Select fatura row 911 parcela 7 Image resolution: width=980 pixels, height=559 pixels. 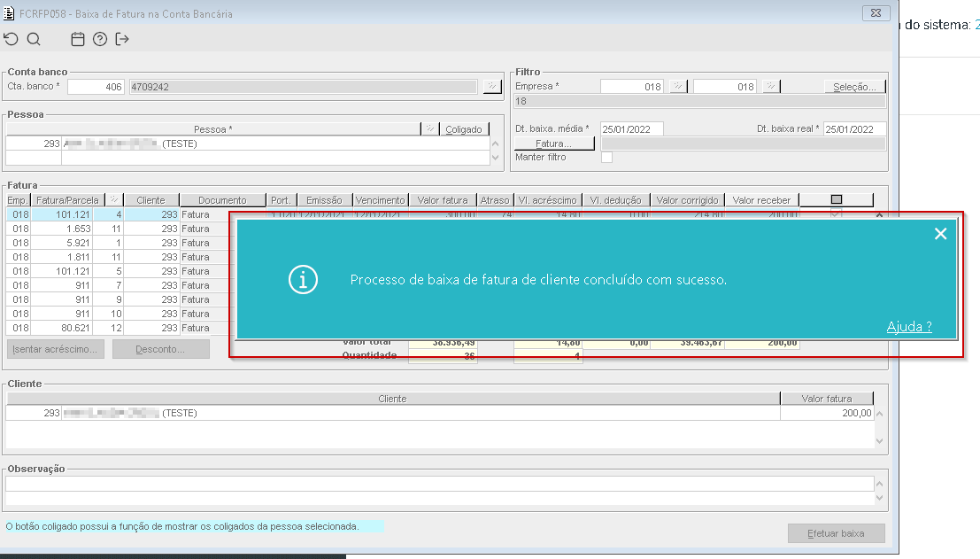118,285
